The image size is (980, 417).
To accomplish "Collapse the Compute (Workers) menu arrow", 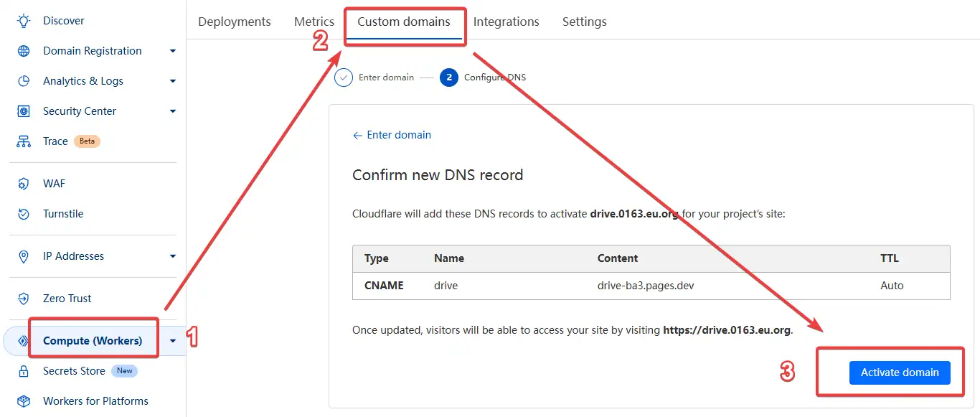I will (x=173, y=341).
